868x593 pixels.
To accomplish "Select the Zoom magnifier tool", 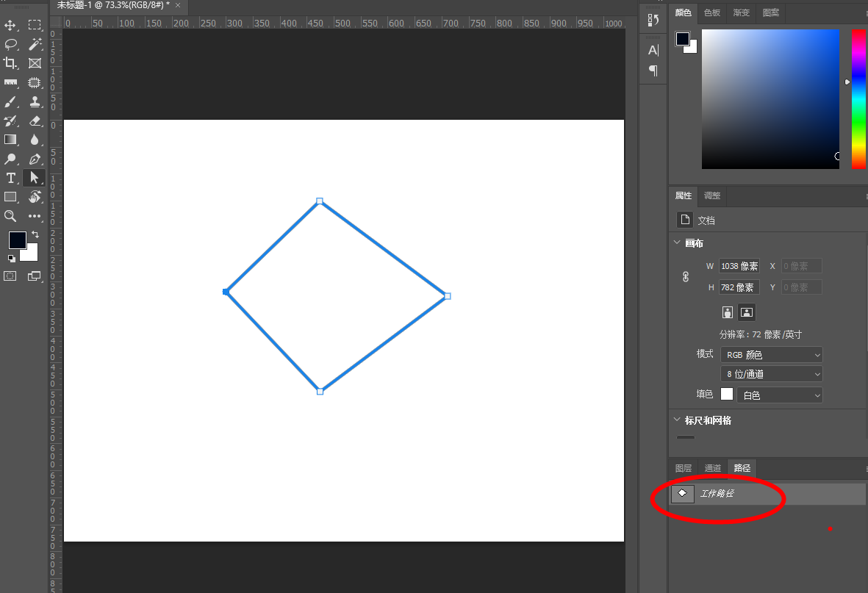I will point(10,216).
